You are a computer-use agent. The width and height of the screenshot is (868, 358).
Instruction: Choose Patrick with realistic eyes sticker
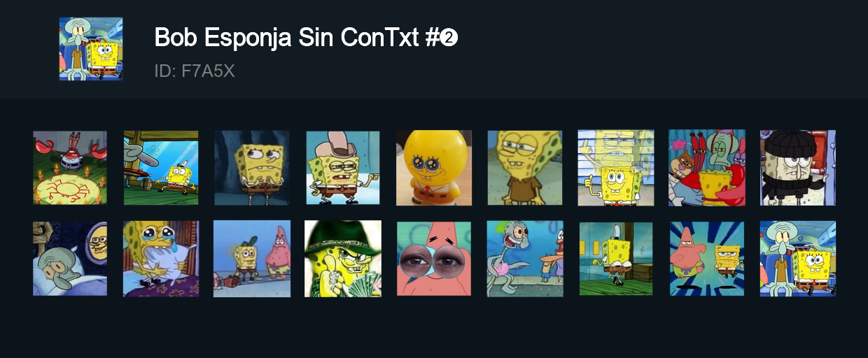[434, 259]
